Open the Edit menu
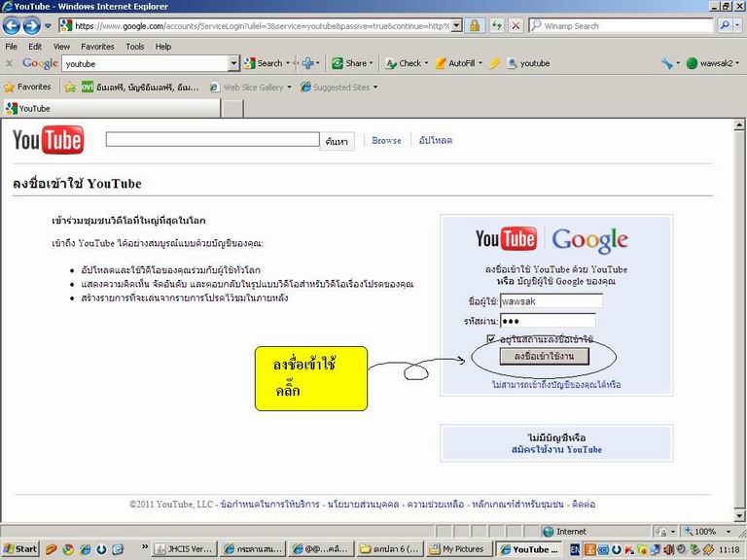Screen dimensions: 747x560 click(x=35, y=47)
